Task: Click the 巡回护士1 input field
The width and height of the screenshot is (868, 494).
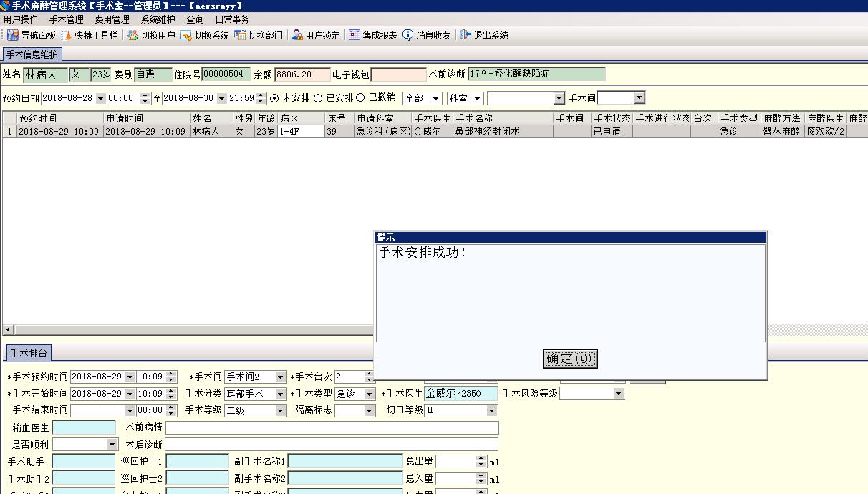Action: [x=197, y=462]
